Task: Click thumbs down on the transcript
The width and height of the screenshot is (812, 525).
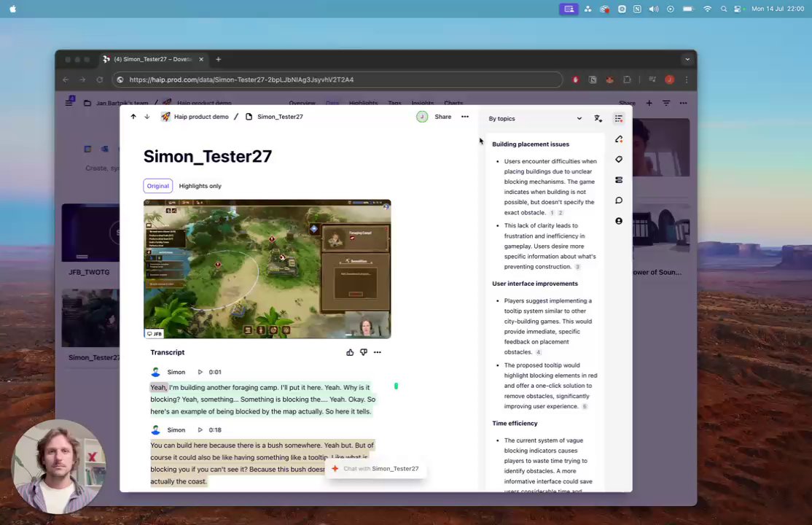Action: point(364,352)
